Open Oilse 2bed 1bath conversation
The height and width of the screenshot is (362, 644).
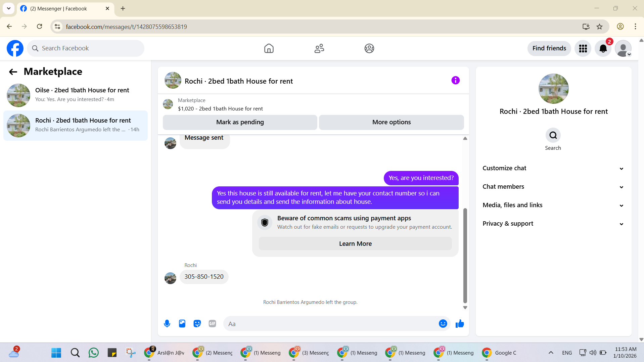click(76, 95)
